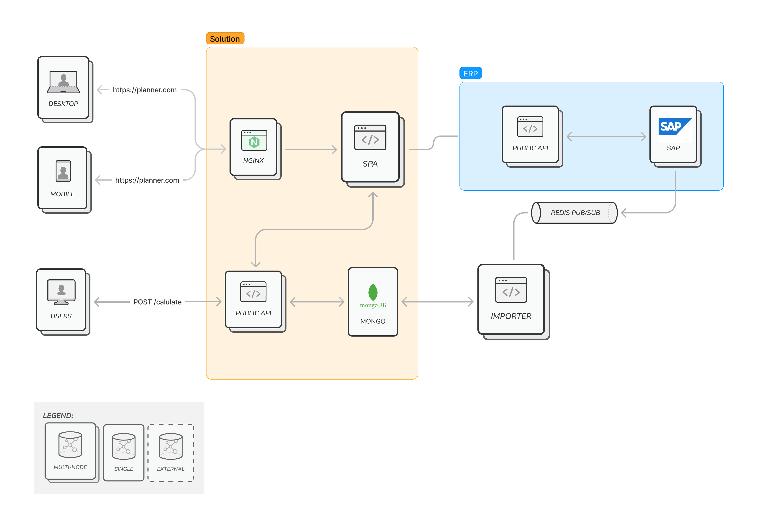The height and width of the screenshot is (532, 769).
Task: Click the MULTI-NODE legend database icon
Action: [x=70, y=445]
